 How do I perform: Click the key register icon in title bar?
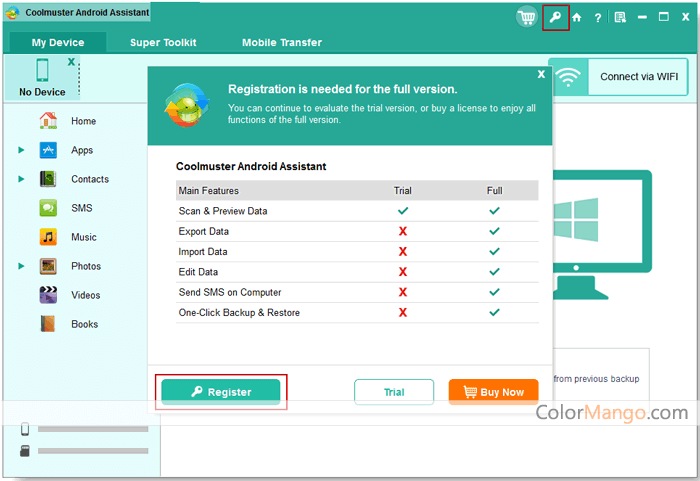[555, 17]
